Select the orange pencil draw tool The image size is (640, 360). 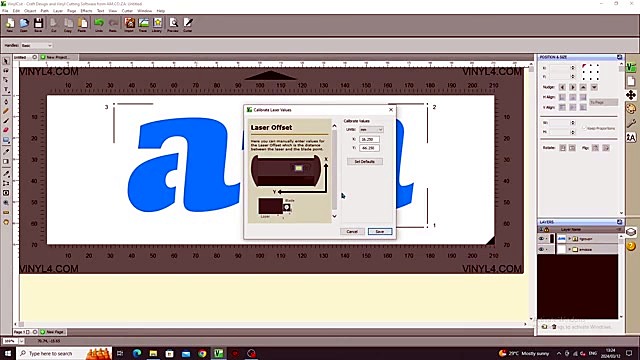6,111
